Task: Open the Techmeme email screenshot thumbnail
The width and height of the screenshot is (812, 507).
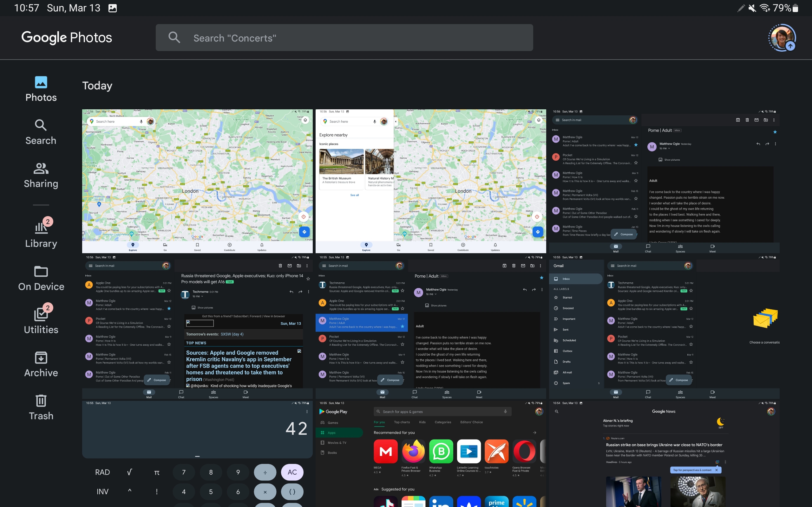Action: (x=197, y=327)
